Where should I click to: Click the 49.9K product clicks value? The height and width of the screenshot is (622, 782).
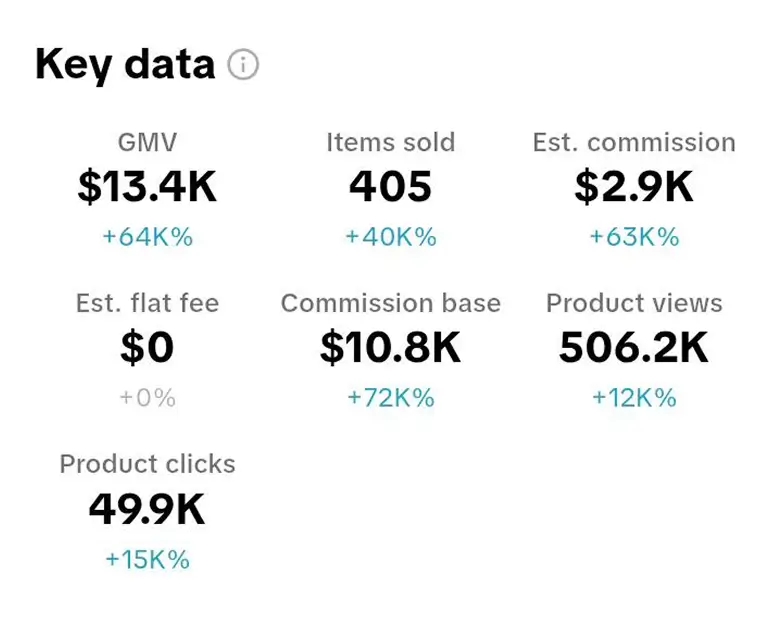click(147, 510)
